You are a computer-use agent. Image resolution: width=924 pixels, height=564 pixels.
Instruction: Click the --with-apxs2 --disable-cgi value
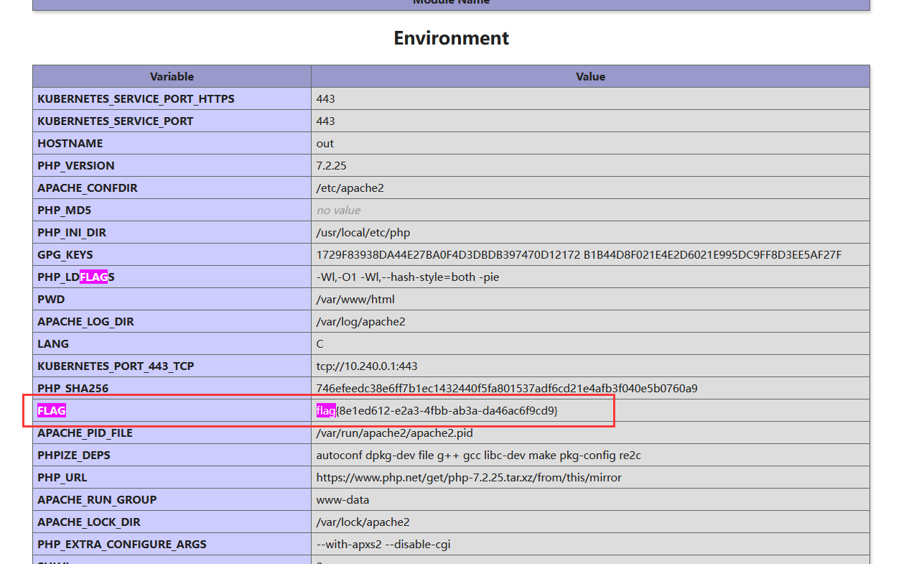tap(383, 544)
